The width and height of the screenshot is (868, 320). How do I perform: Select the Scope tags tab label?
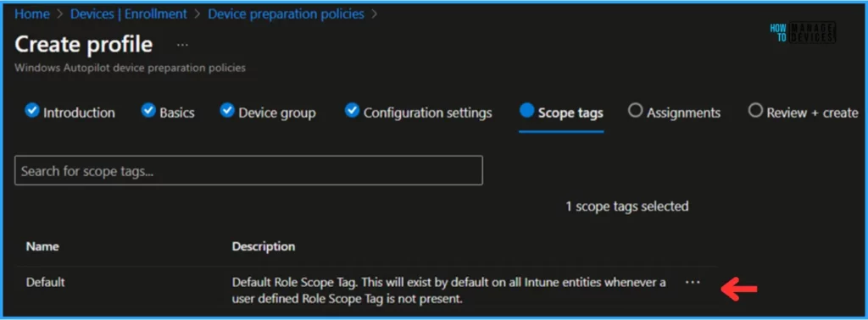pyautogui.click(x=570, y=113)
